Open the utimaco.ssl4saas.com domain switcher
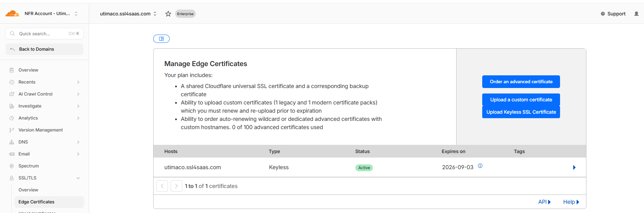Screen dimensions: 644x213 [x=128, y=14]
